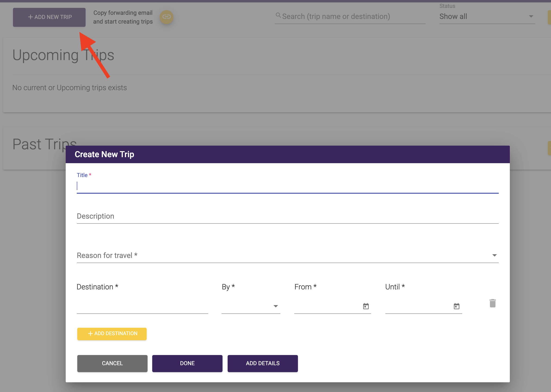
Task: Open the By transport dropdown
Action: coord(251,306)
